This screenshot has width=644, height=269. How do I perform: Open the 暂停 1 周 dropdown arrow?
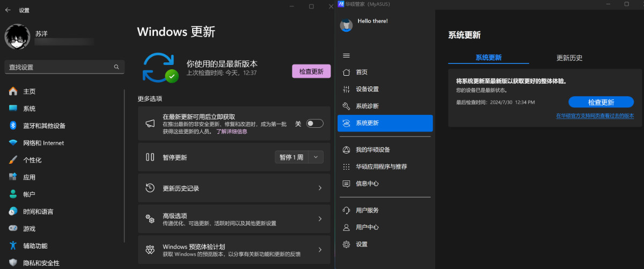tap(316, 157)
